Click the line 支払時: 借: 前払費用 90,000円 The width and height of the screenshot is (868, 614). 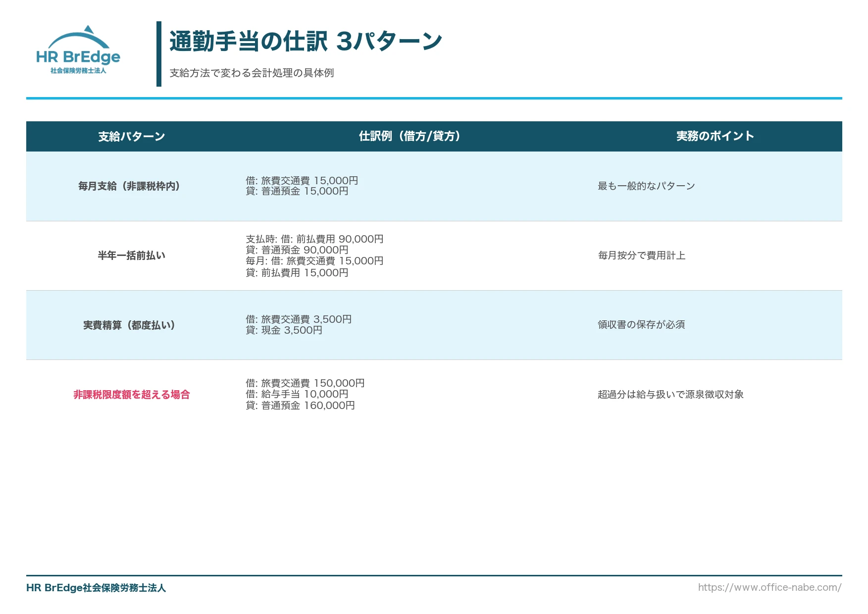[314, 239]
